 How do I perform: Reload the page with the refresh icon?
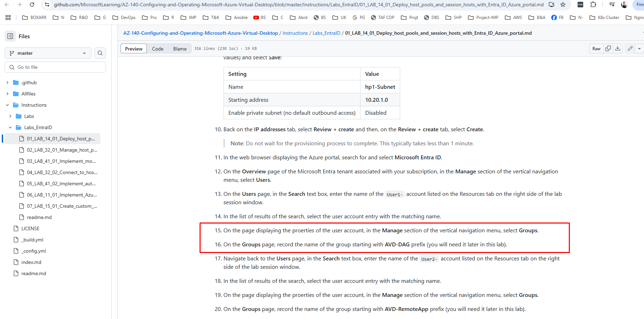point(32,5)
